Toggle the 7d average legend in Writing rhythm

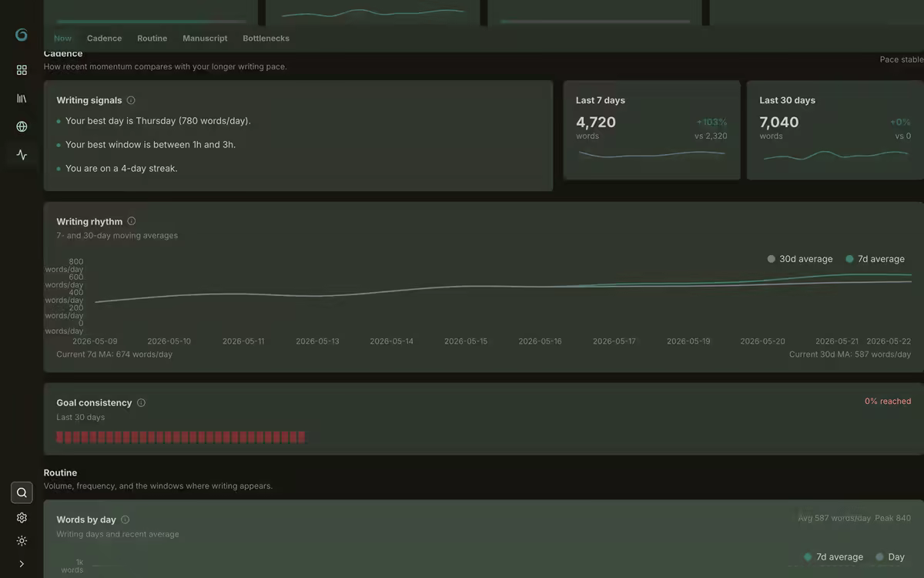pos(875,259)
